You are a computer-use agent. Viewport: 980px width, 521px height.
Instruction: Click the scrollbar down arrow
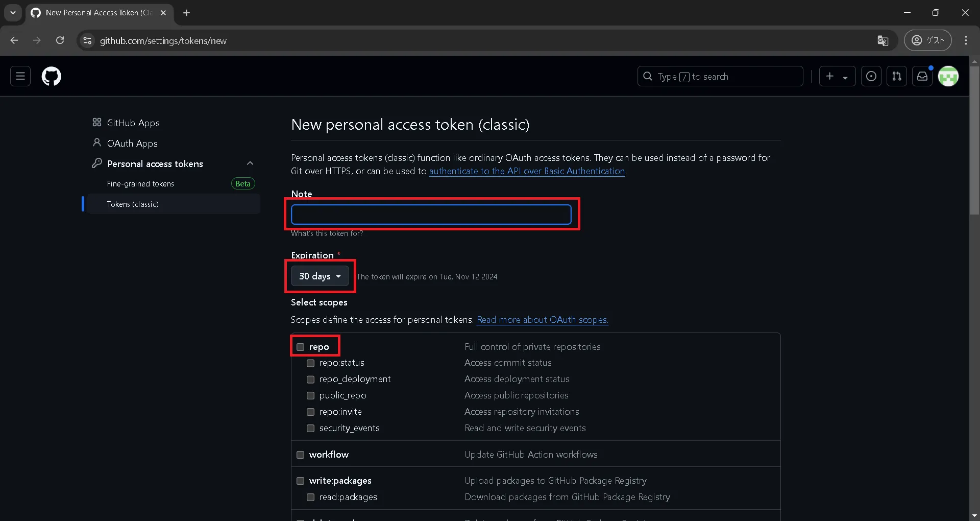pos(974,516)
